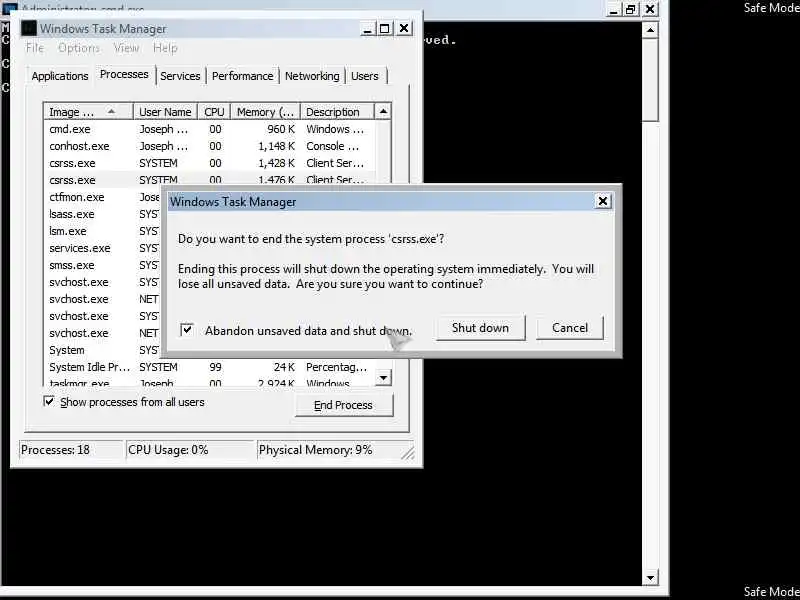This screenshot has height=600, width=800.
Task: Select the cmd.exe process row
Action: coord(210,129)
